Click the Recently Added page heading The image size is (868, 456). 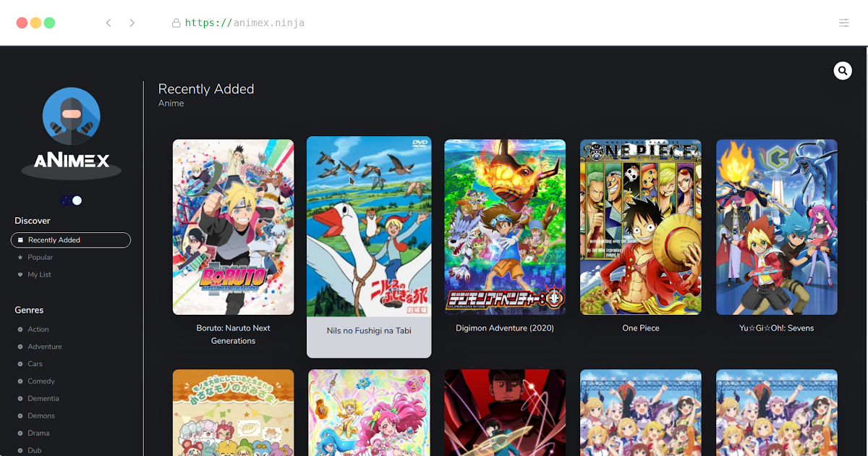point(206,89)
